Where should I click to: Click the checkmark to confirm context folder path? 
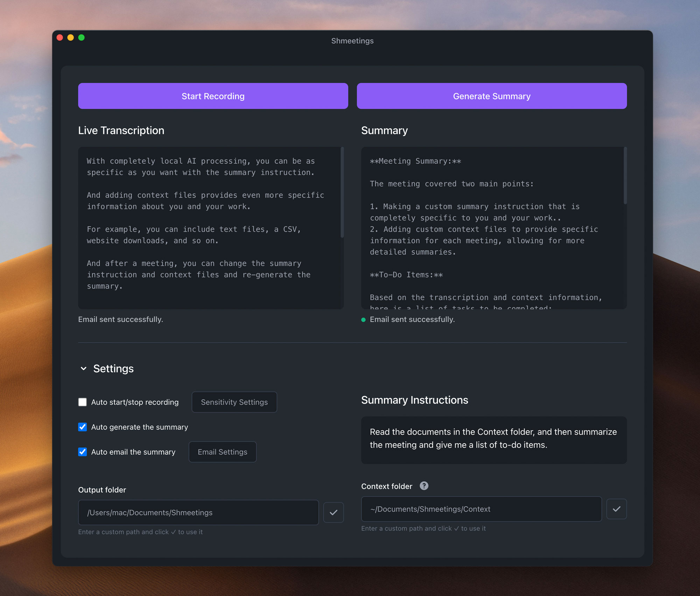(x=616, y=509)
